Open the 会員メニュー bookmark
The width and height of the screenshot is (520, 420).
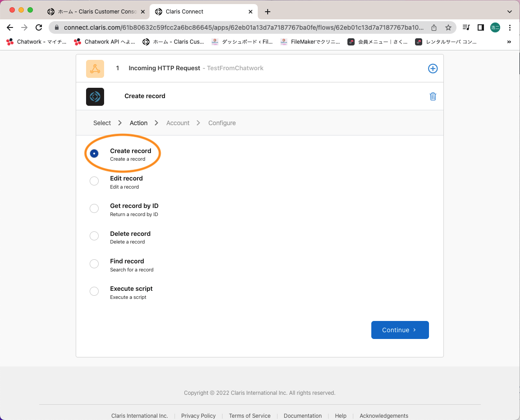[x=378, y=42]
